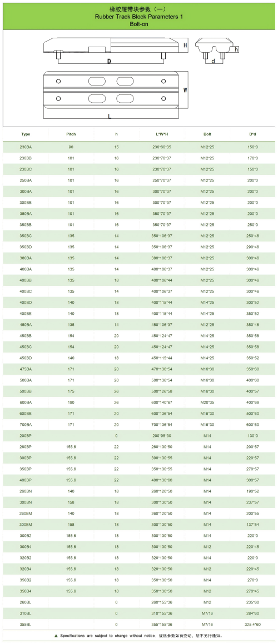The width and height of the screenshot is (278, 644).
Task: Click the Bolt column header
Action: pos(207,134)
